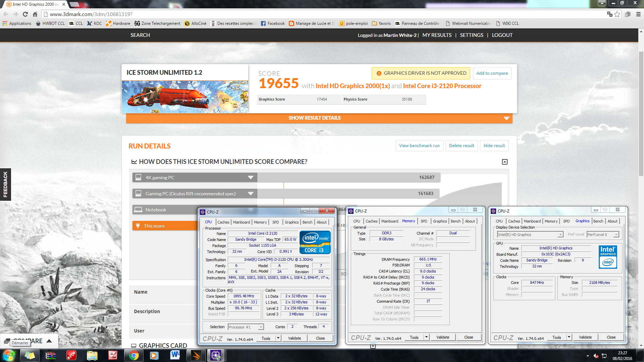Open the CPU tab in Memory CPU-Z window
This screenshot has height=362, width=644.
click(x=357, y=221)
